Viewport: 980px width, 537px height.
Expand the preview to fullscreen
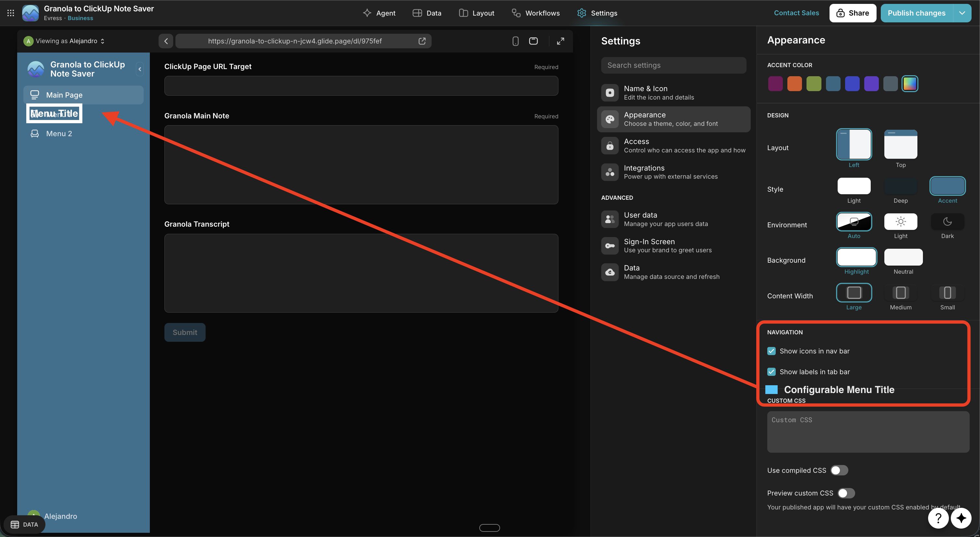point(560,41)
